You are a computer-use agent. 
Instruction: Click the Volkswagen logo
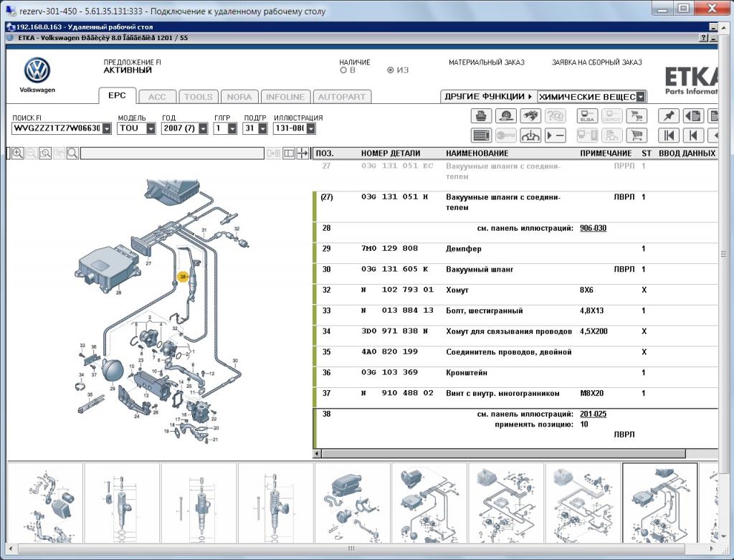pos(37,70)
